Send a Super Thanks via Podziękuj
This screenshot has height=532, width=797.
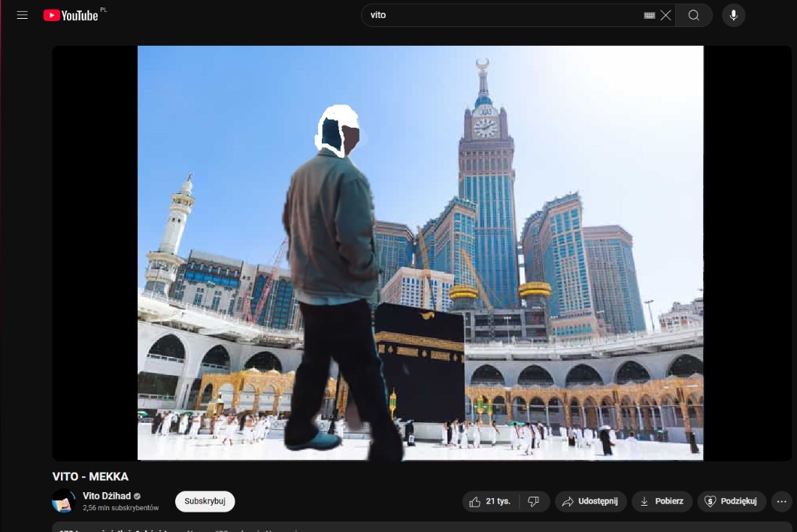pos(732,501)
